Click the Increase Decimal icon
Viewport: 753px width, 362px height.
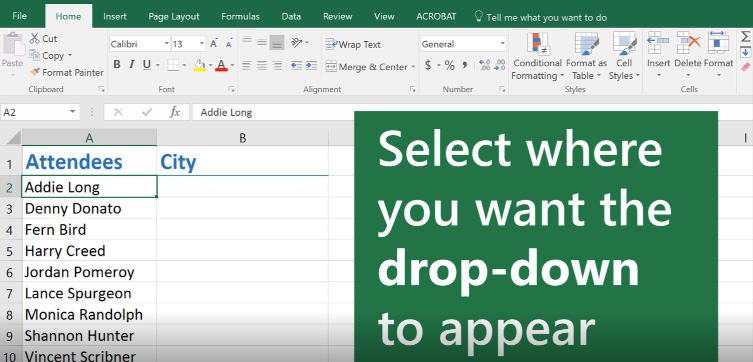click(x=485, y=65)
